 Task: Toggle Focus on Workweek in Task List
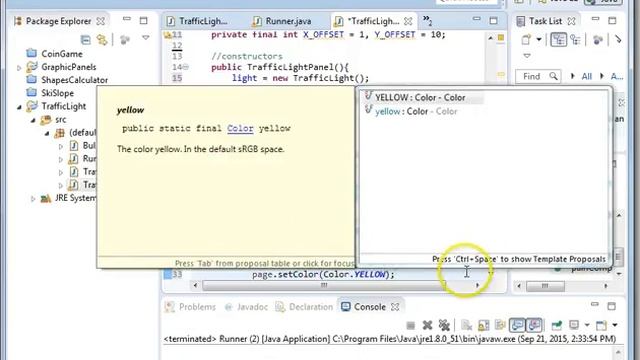[x=598, y=40]
